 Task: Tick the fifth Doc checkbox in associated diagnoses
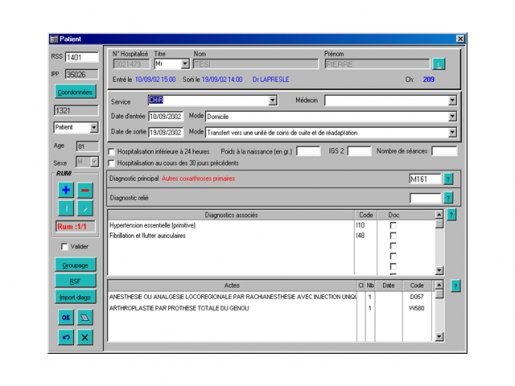pyautogui.click(x=393, y=267)
